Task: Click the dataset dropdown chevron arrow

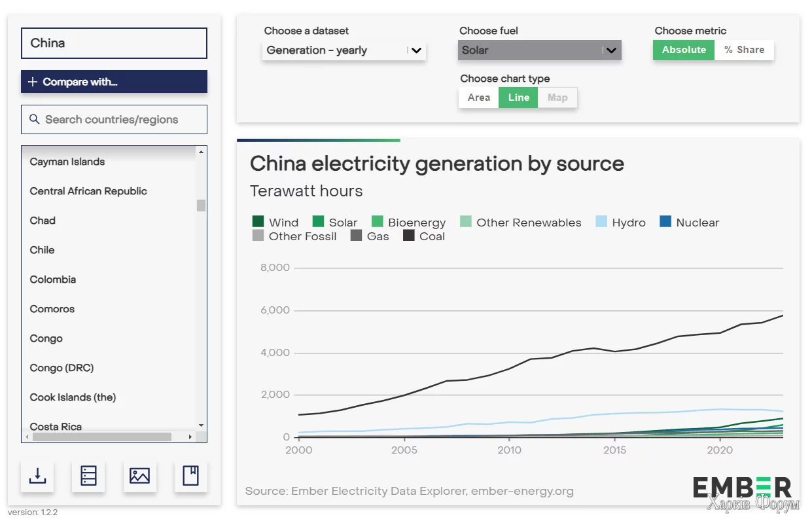Action: (x=416, y=50)
